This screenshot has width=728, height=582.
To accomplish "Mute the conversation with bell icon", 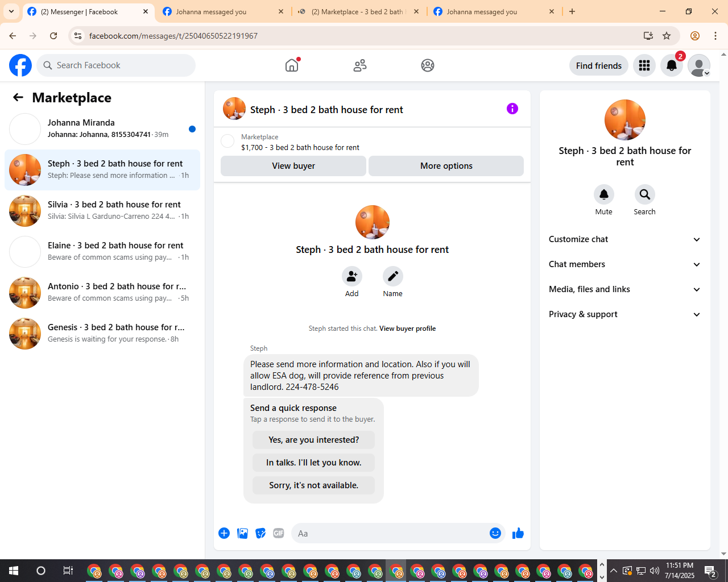I will 604,194.
